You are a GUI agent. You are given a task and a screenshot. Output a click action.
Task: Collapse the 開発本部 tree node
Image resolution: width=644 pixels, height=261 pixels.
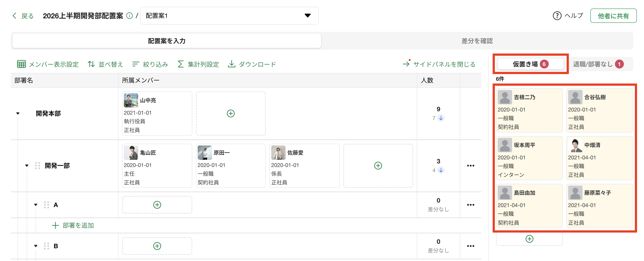click(18, 113)
